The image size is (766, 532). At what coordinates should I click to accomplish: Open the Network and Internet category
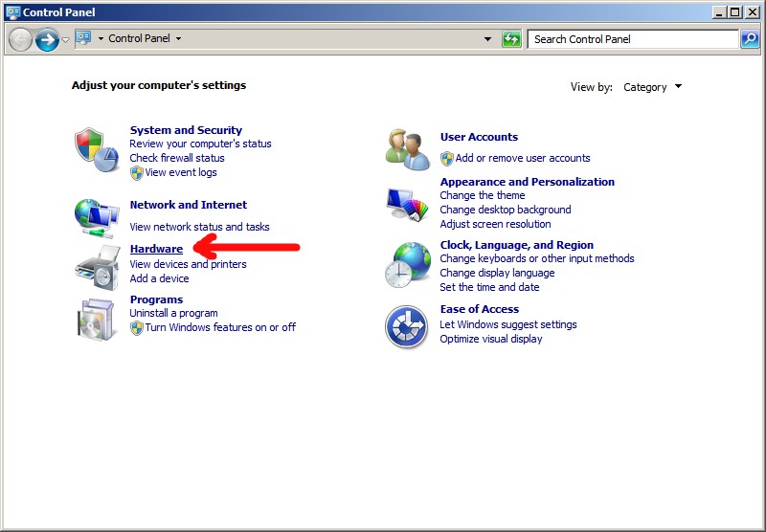point(189,205)
